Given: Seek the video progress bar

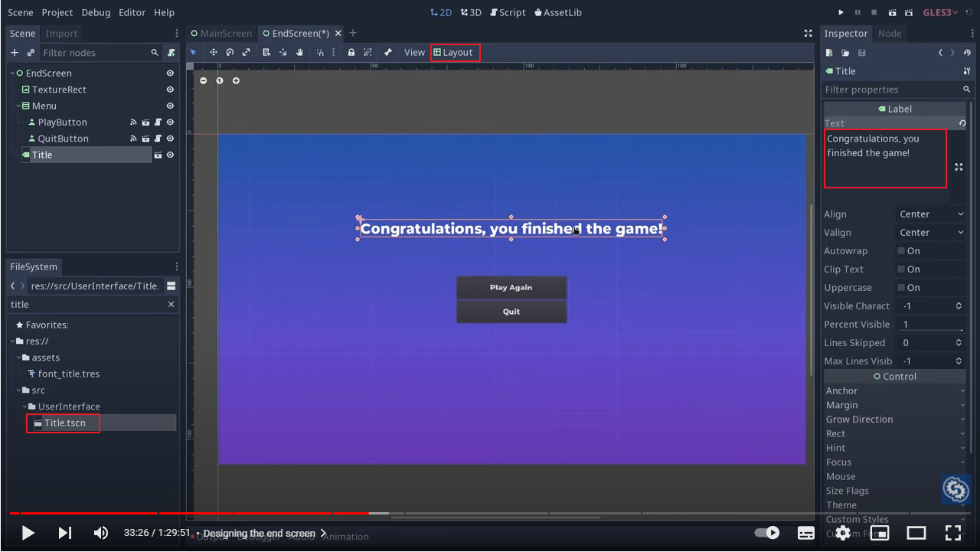Looking at the screenshot, I should [490, 513].
